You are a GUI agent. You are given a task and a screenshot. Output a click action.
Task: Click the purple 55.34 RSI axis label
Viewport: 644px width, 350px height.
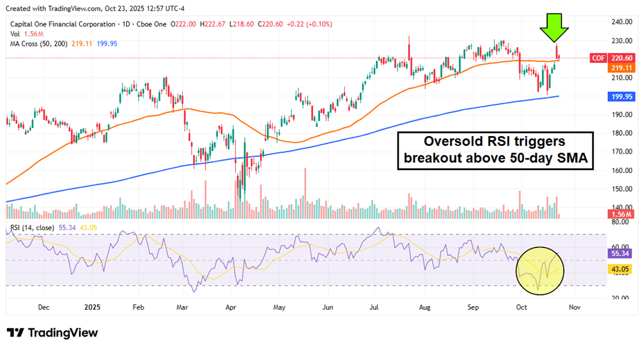621,253
